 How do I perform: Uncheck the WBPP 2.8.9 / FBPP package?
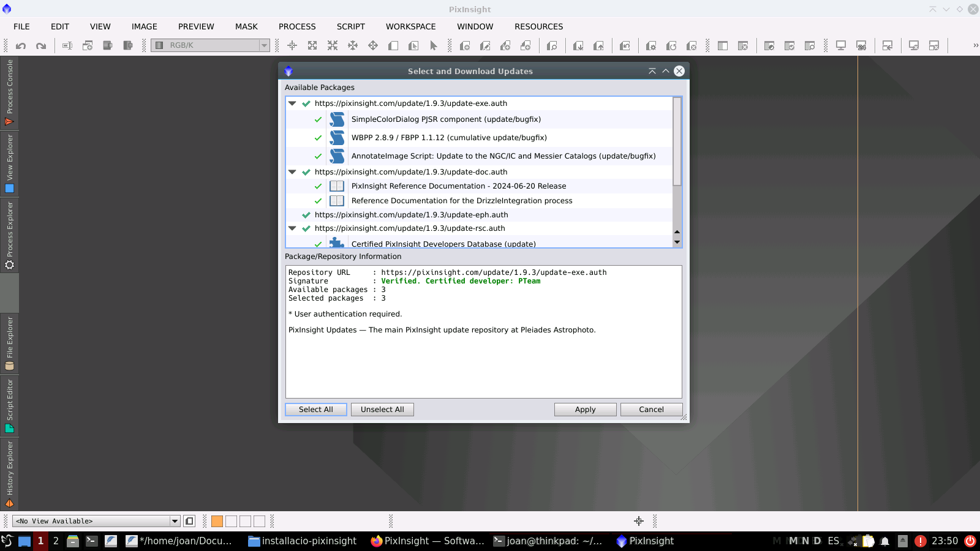coord(318,138)
